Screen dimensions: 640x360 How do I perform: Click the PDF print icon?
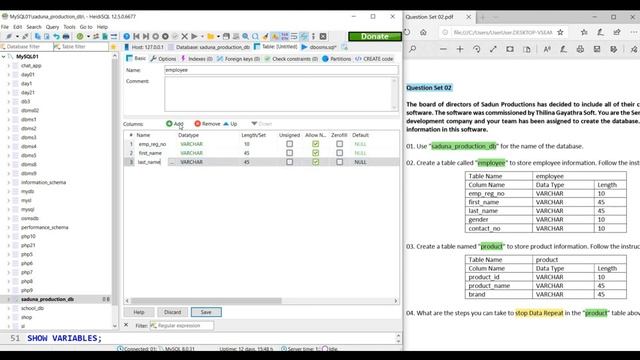point(580,49)
